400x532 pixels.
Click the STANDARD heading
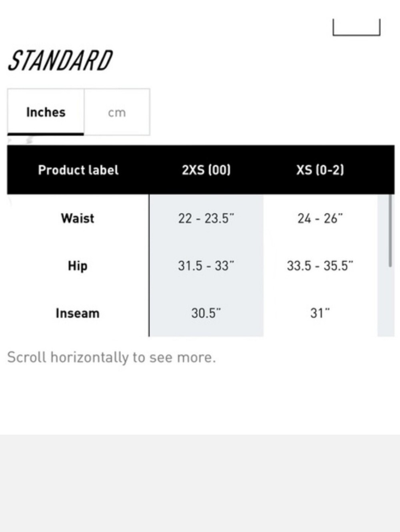(60, 61)
